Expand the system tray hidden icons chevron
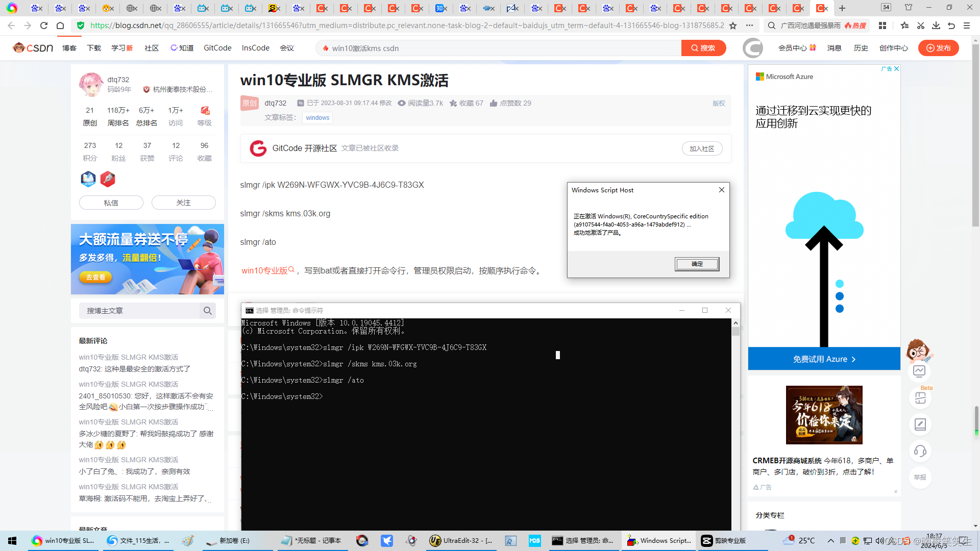Screen dimensions: 980x551 click(831, 541)
